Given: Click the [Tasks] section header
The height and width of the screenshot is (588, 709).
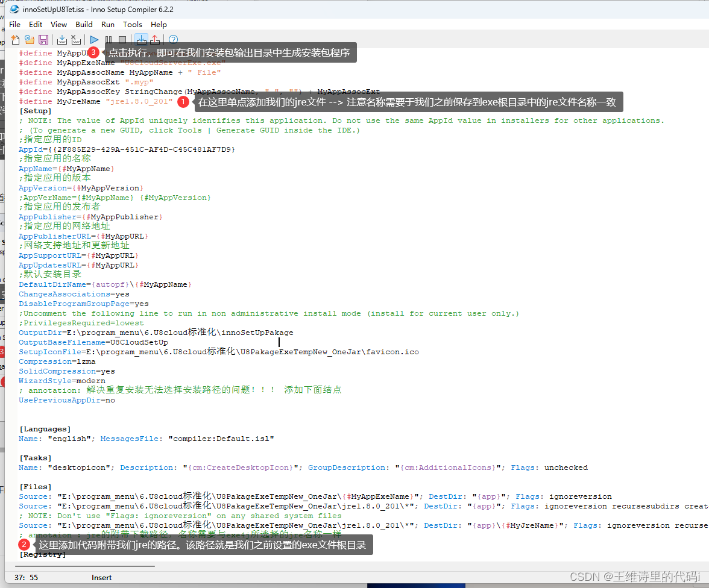Looking at the screenshot, I should pos(35,458).
